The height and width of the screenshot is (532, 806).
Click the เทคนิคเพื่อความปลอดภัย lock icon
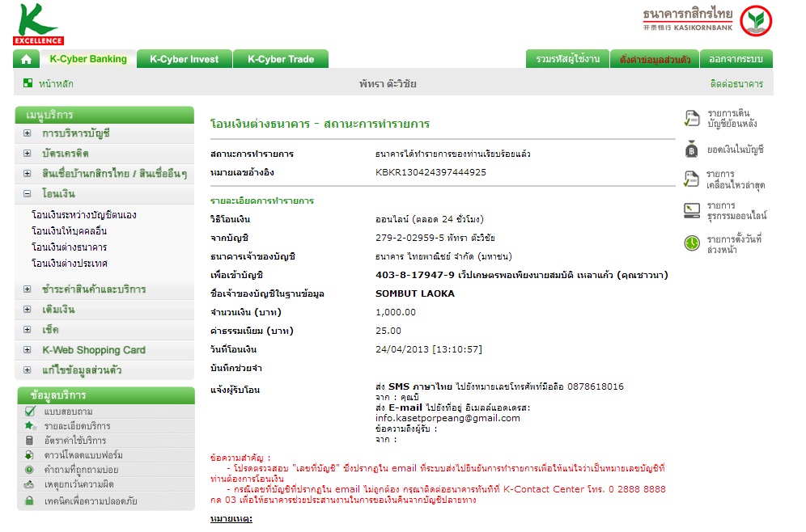(x=29, y=500)
